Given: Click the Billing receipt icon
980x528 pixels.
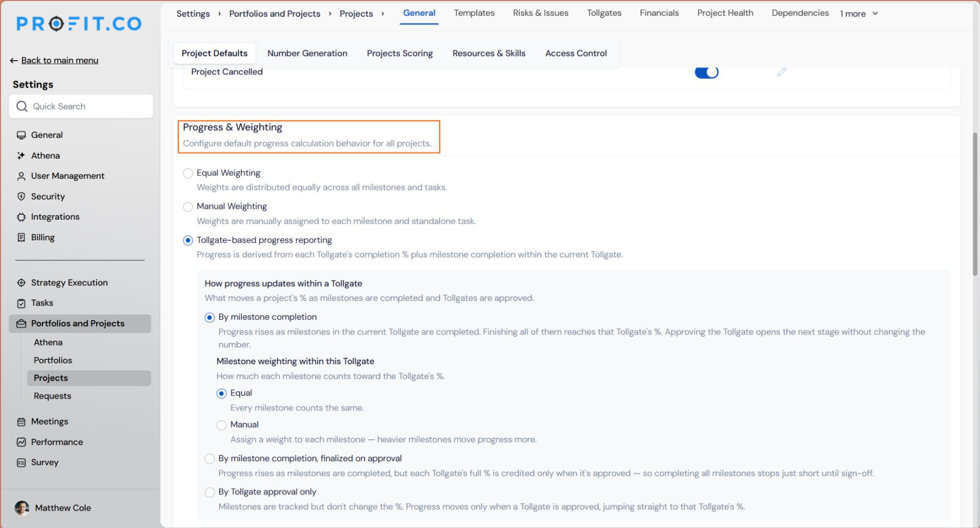Looking at the screenshot, I should coord(21,238).
